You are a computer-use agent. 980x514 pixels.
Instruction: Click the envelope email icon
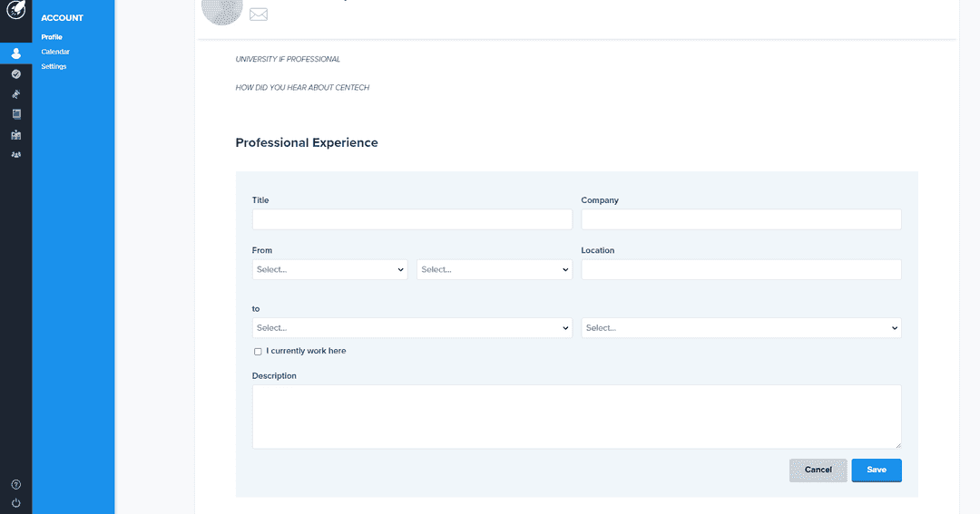coord(259,14)
